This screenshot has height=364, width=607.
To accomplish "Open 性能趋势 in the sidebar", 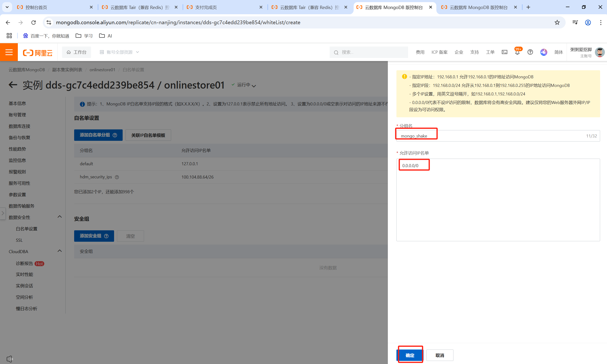I will [17, 149].
